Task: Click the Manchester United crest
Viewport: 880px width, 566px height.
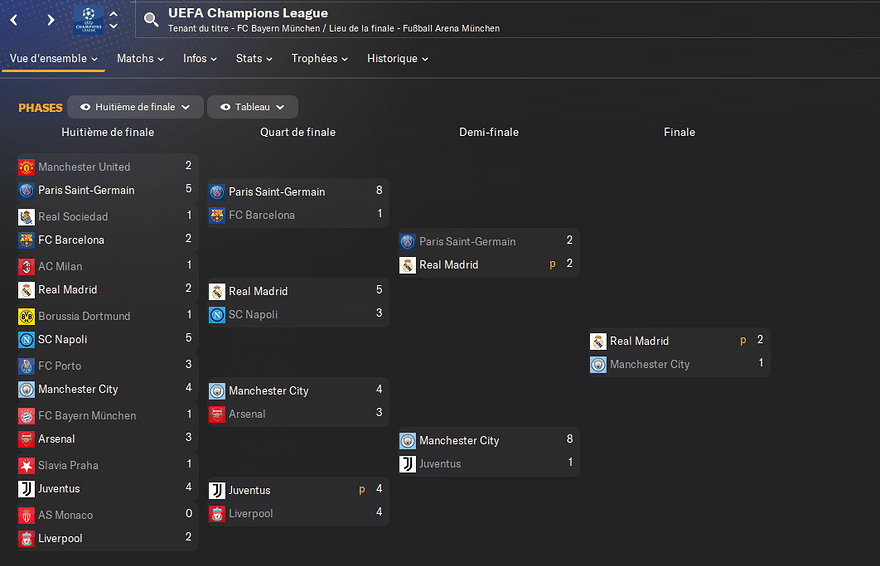Action: pyautogui.click(x=26, y=167)
